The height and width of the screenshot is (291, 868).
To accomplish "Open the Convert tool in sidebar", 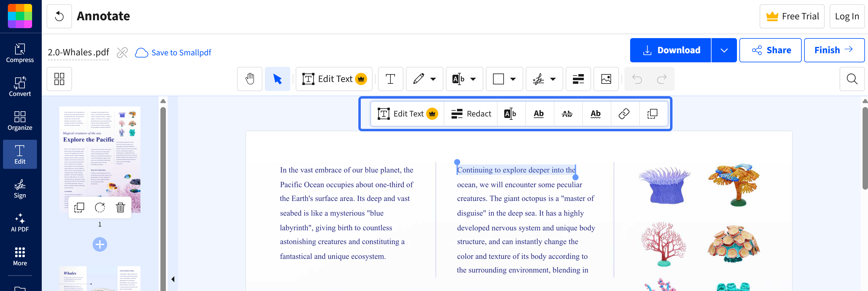I will [20, 87].
